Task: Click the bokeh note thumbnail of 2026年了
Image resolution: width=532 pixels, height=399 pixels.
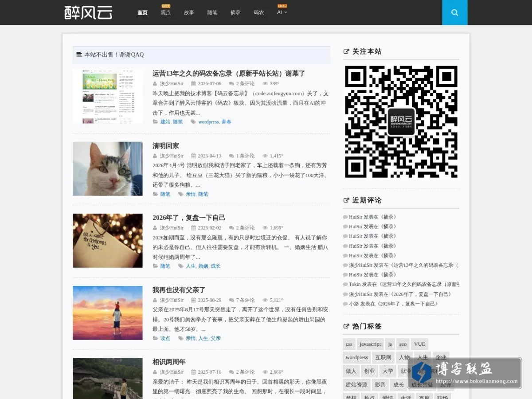Action: click(x=108, y=241)
